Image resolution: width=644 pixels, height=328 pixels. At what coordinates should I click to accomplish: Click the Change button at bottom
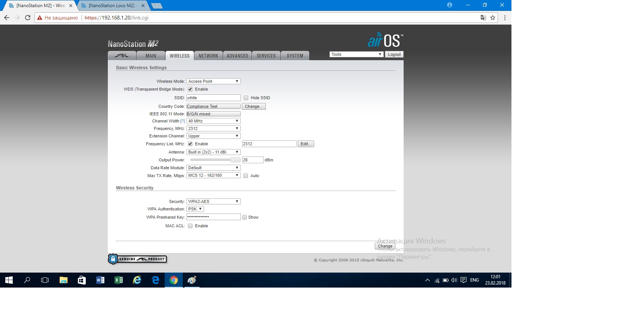(x=385, y=246)
